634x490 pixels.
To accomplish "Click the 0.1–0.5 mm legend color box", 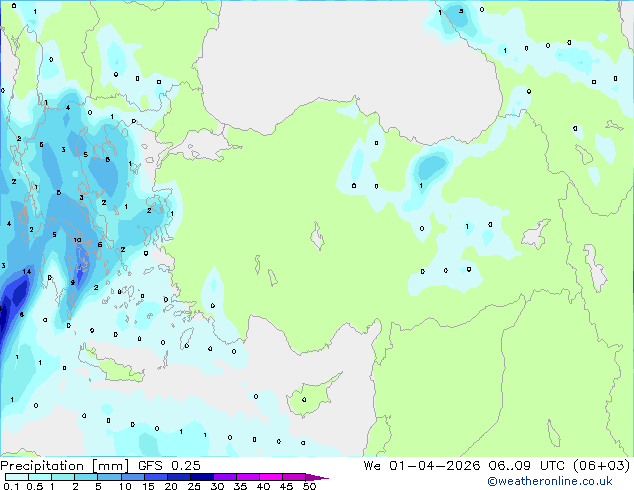I will 17,477.
